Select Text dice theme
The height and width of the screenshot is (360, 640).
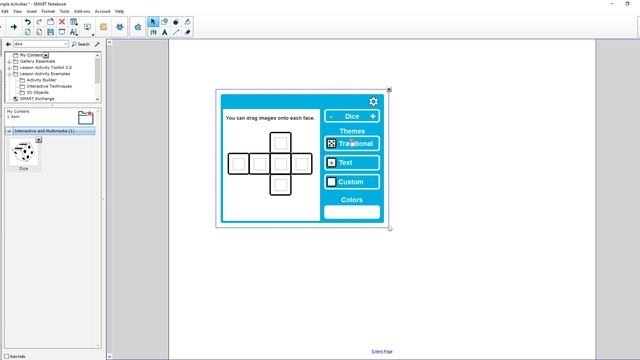coord(352,162)
